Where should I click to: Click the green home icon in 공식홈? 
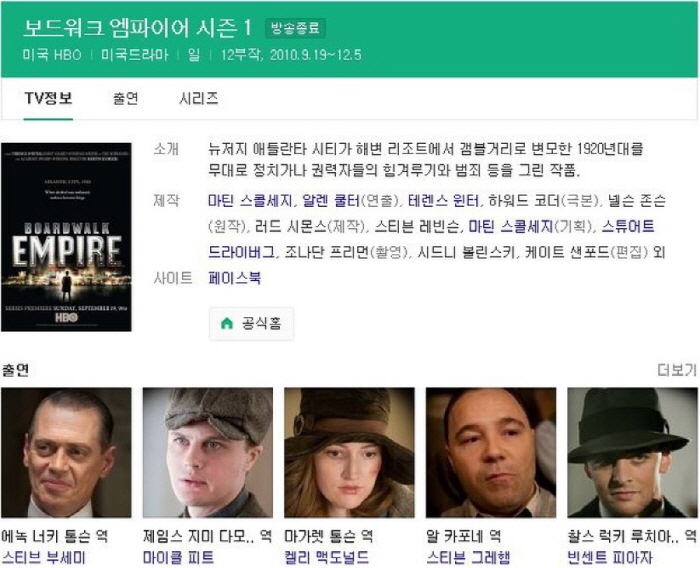(227, 323)
